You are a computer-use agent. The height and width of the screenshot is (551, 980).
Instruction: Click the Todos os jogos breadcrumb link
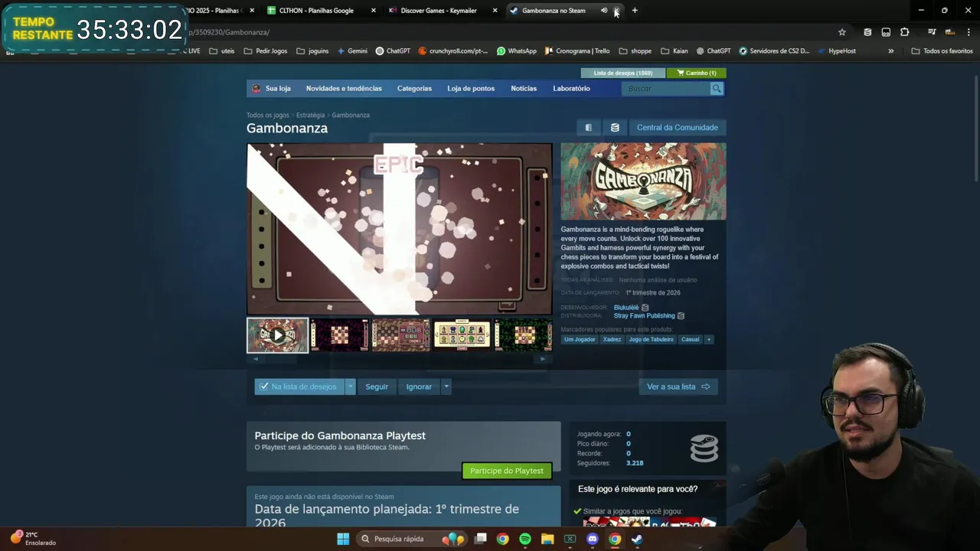pos(268,116)
